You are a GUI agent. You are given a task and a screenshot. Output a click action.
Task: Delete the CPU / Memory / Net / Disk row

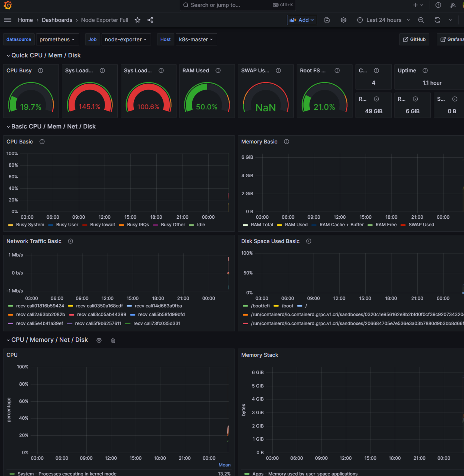[113, 340]
